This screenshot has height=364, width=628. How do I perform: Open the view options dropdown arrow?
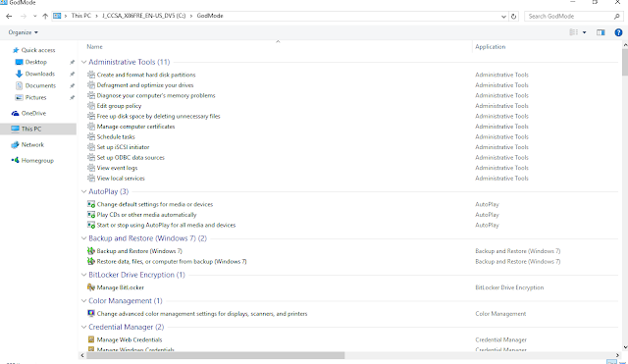click(x=585, y=32)
